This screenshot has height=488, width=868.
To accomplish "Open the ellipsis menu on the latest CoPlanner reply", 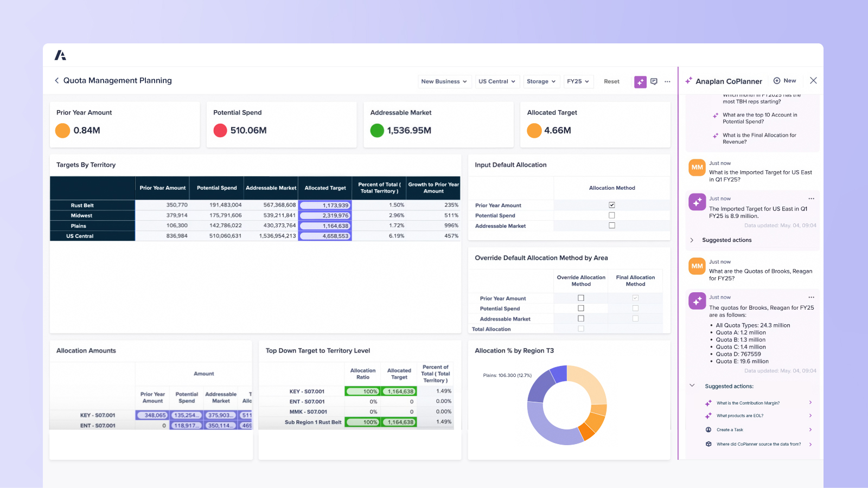I will (x=812, y=297).
